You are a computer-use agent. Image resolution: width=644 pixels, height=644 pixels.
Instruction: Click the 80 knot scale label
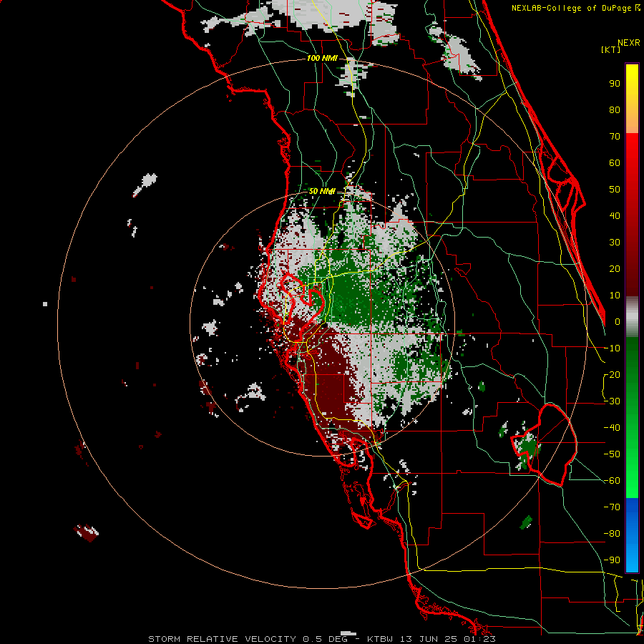point(615,109)
